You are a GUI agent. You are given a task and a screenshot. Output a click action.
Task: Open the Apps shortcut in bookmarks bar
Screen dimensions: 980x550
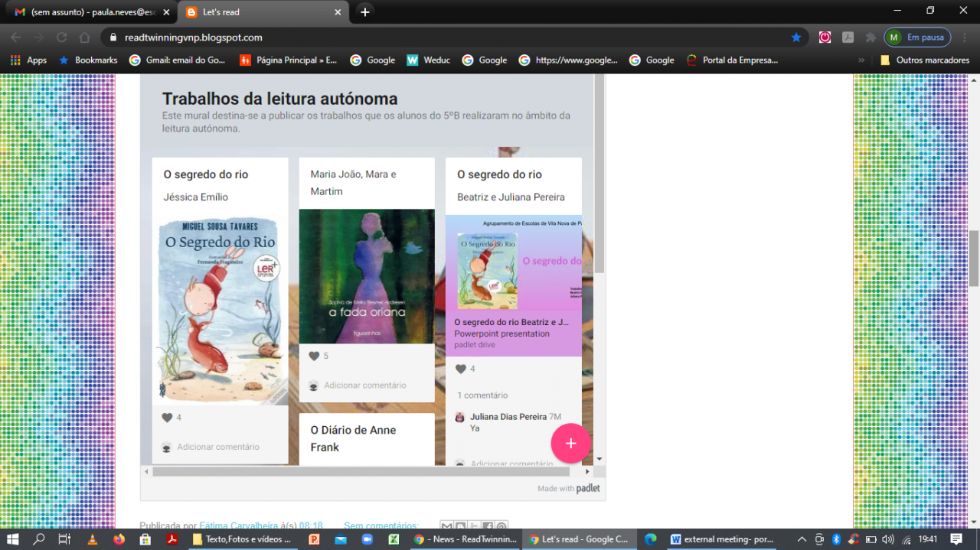[x=29, y=60]
